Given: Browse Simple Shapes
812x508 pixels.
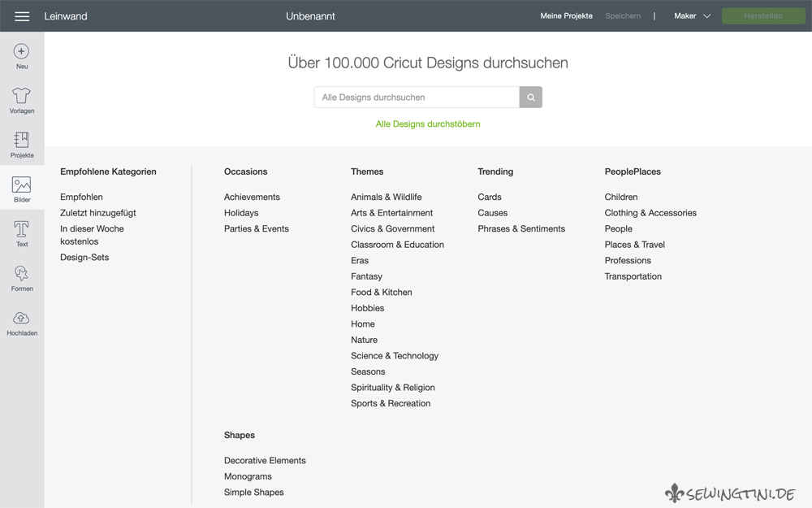Looking at the screenshot, I should coord(253,493).
